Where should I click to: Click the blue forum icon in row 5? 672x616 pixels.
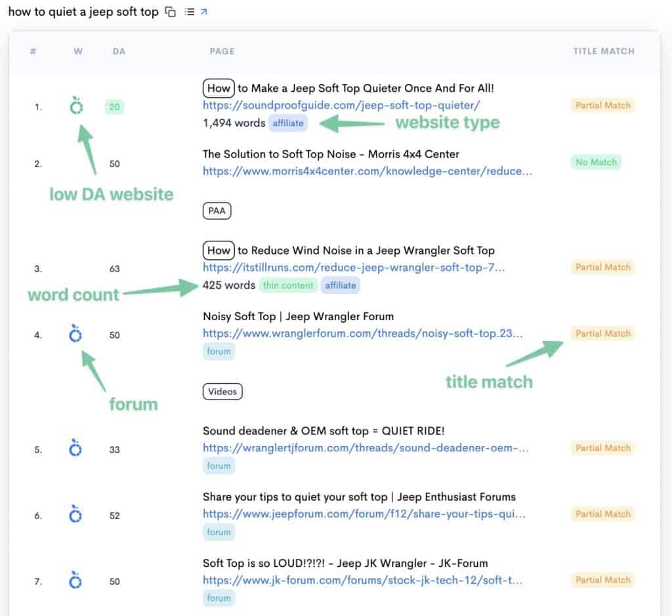(75, 448)
